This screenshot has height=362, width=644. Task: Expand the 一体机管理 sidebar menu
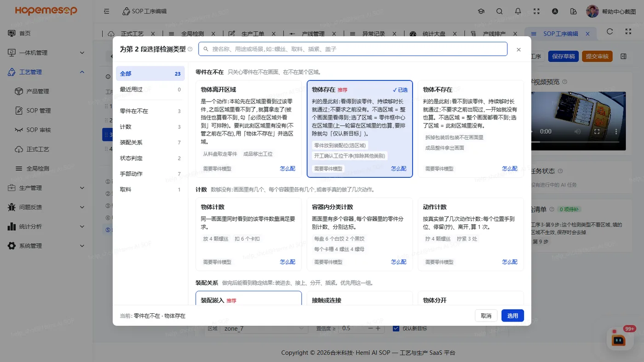pyautogui.click(x=46, y=52)
